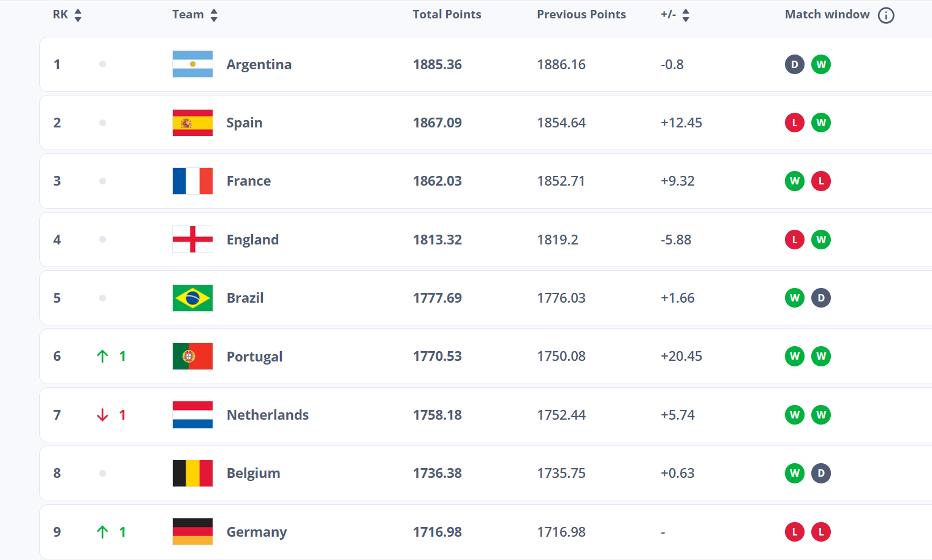
Task: Open Belgium's team page
Action: (253, 473)
